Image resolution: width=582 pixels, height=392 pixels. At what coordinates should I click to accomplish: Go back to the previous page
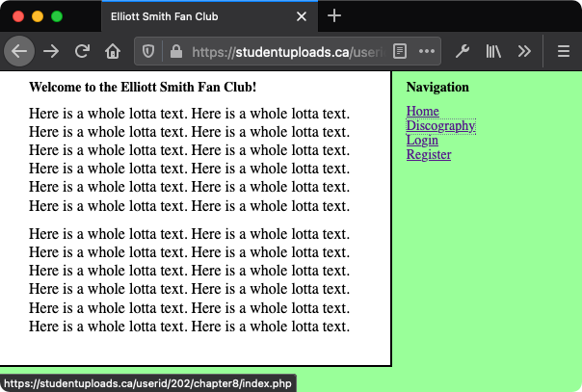[x=19, y=51]
